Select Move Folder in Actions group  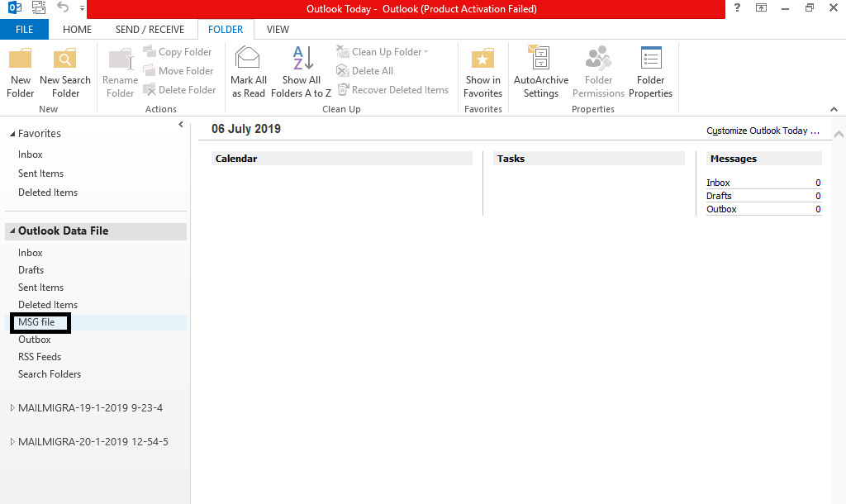pyautogui.click(x=178, y=71)
